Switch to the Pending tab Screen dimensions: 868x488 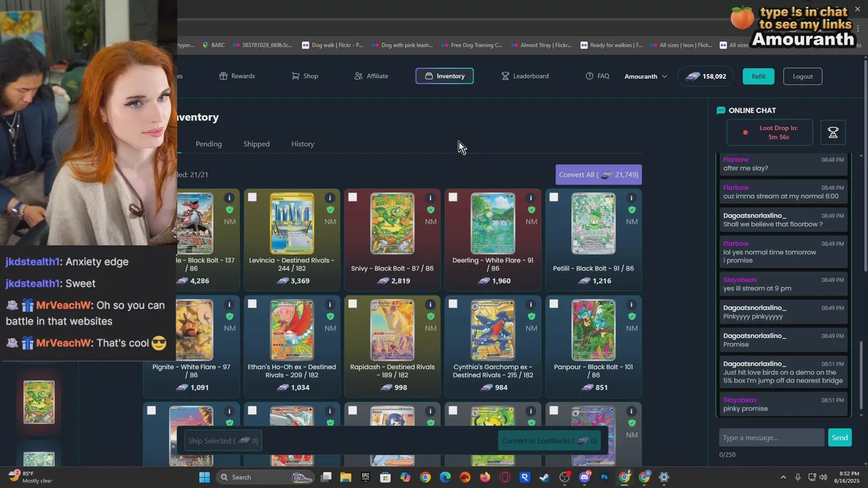coord(209,144)
